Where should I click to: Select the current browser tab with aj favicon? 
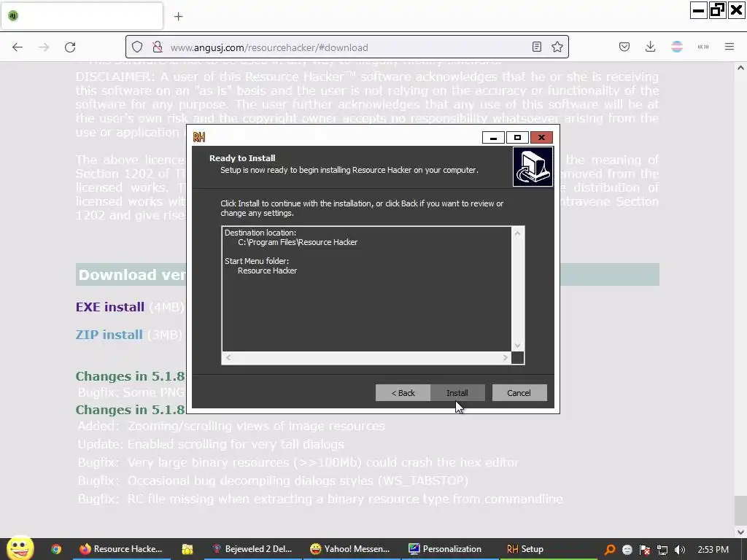(82, 16)
